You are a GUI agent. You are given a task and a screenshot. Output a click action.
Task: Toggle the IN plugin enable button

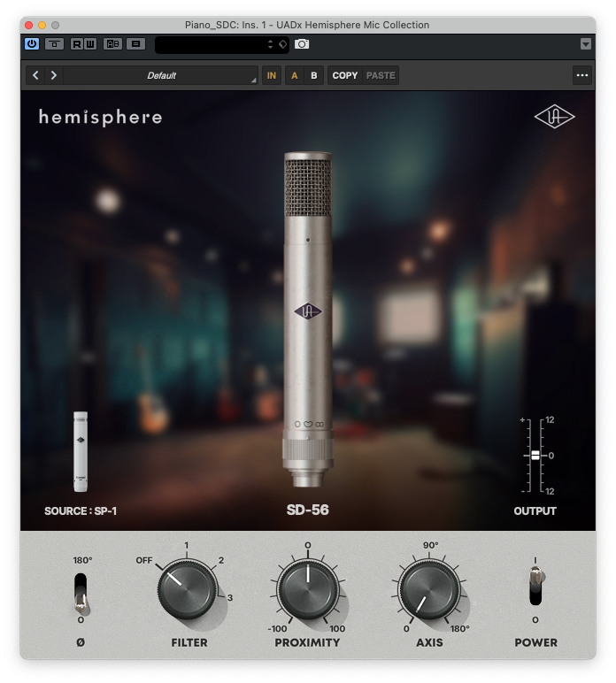272,75
